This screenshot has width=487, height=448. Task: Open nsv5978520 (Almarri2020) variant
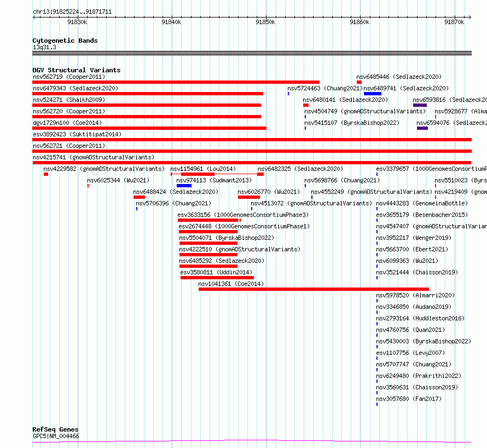(x=415, y=295)
